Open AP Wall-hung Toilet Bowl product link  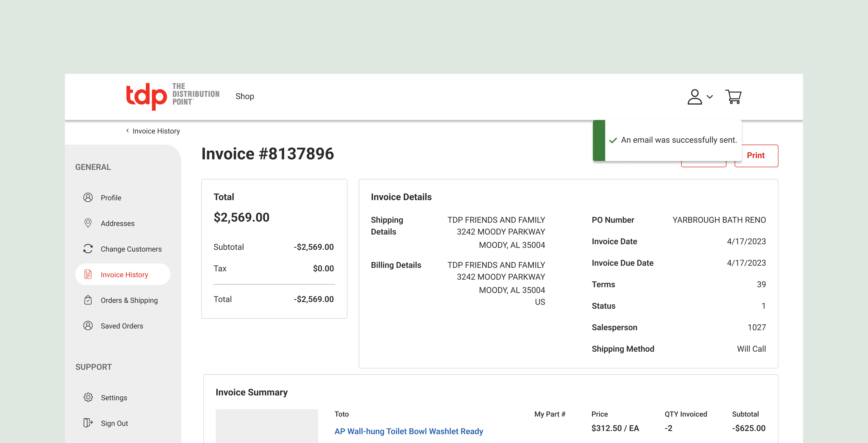(408, 431)
